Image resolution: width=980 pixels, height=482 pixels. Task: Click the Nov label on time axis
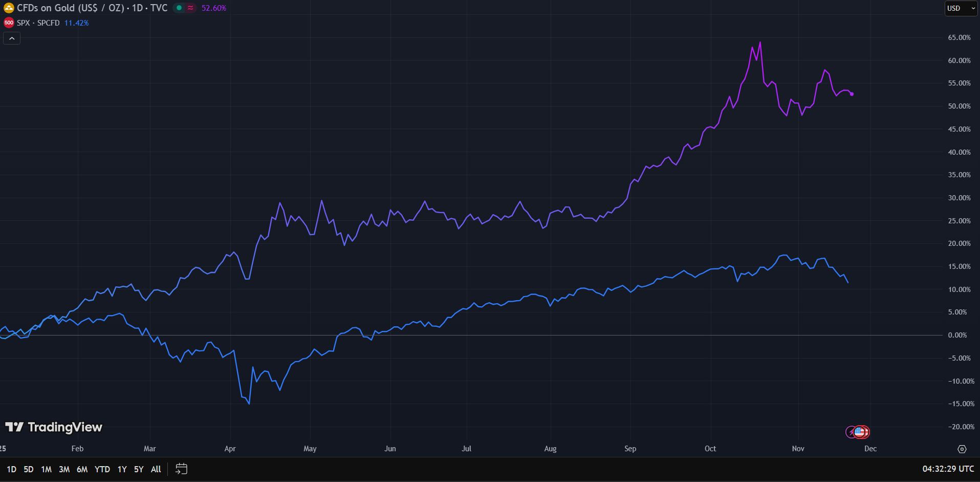click(x=798, y=449)
